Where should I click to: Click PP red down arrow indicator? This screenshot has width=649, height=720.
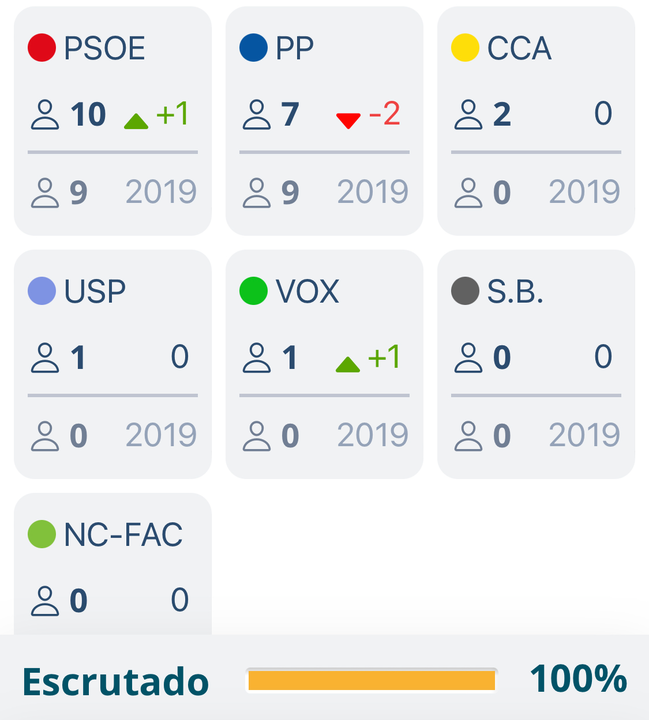348,121
